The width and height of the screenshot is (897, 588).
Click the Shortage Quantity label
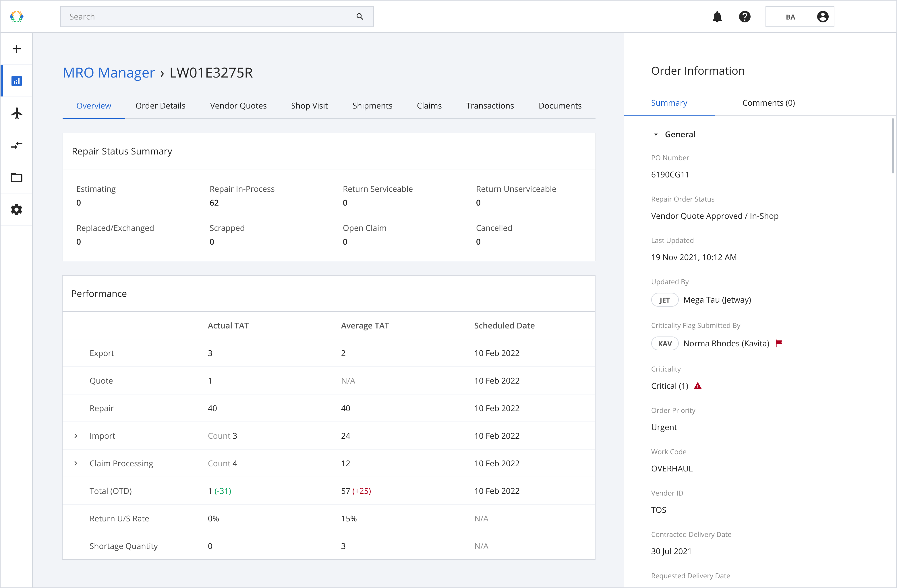123,546
